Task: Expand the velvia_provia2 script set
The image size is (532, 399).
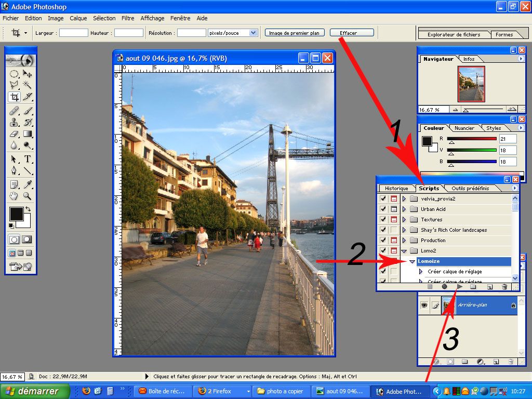Action: (404, 199)
